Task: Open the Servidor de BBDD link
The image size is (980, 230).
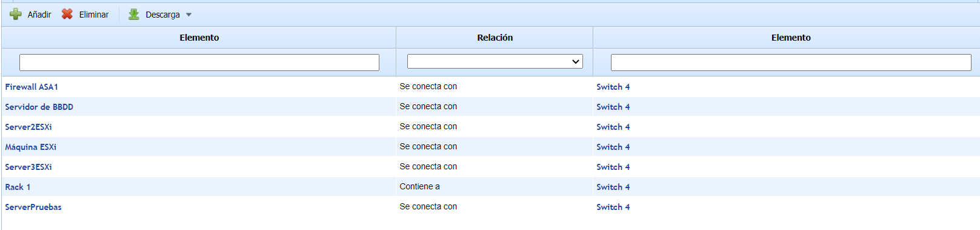Action: pos(39,107)
